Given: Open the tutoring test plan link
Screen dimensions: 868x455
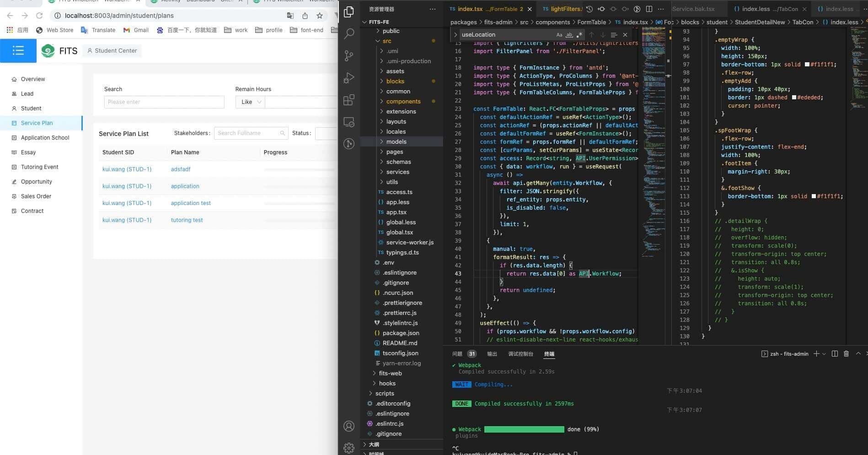Looking at the screenshot, I should click(x=187, y=220).
